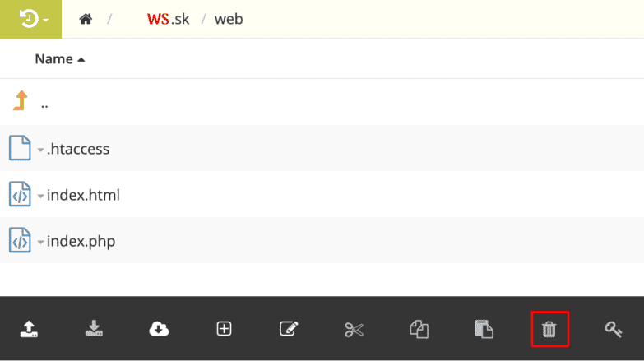
Task: Navigate up using the orange arrow
Action: coord(21,100)
